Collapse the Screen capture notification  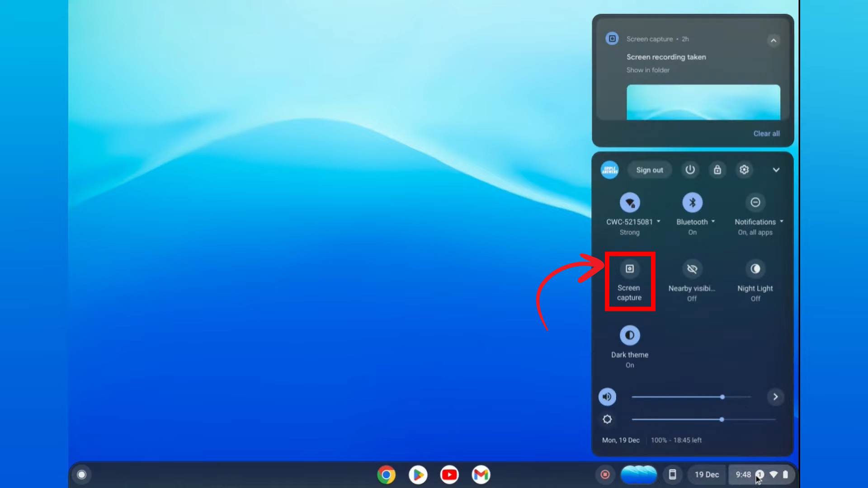tap(774, 41)
